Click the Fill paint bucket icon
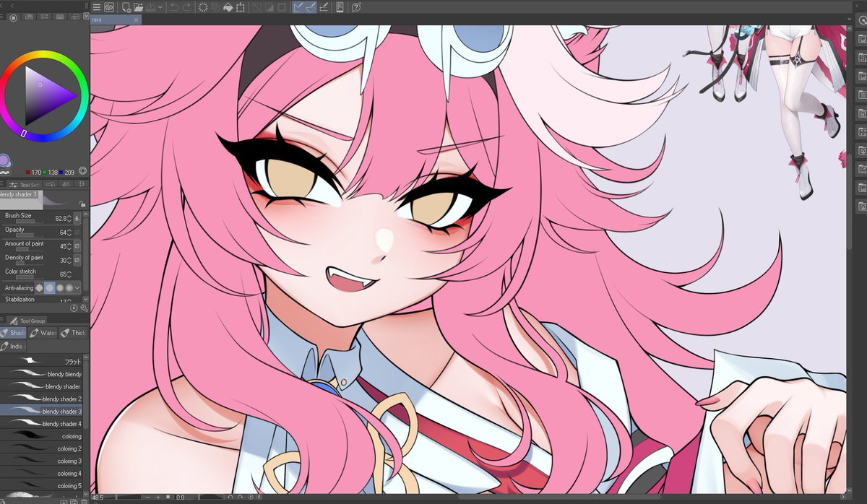Viewport: 867px width, 504px height. pos(228,7)
